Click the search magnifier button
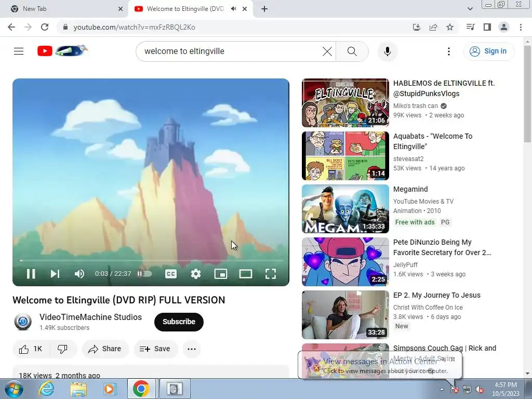Screen dimensions: 532x399 (x=352, y=51)
